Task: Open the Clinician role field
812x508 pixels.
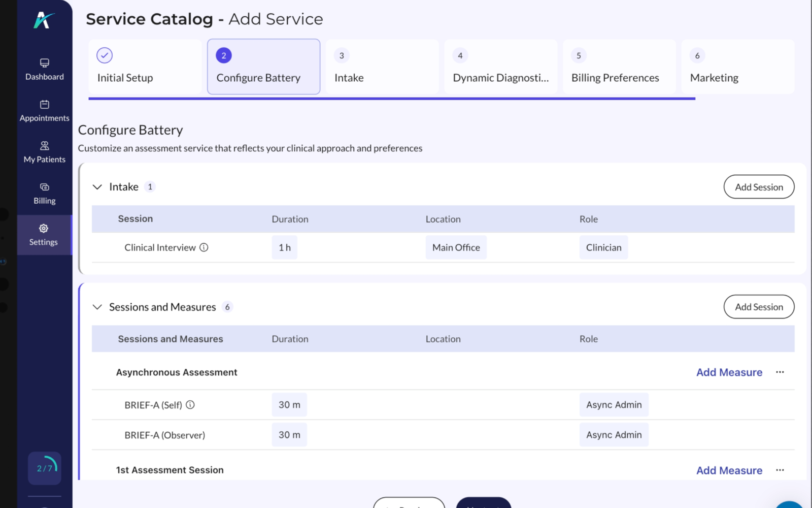Action: 604,247
